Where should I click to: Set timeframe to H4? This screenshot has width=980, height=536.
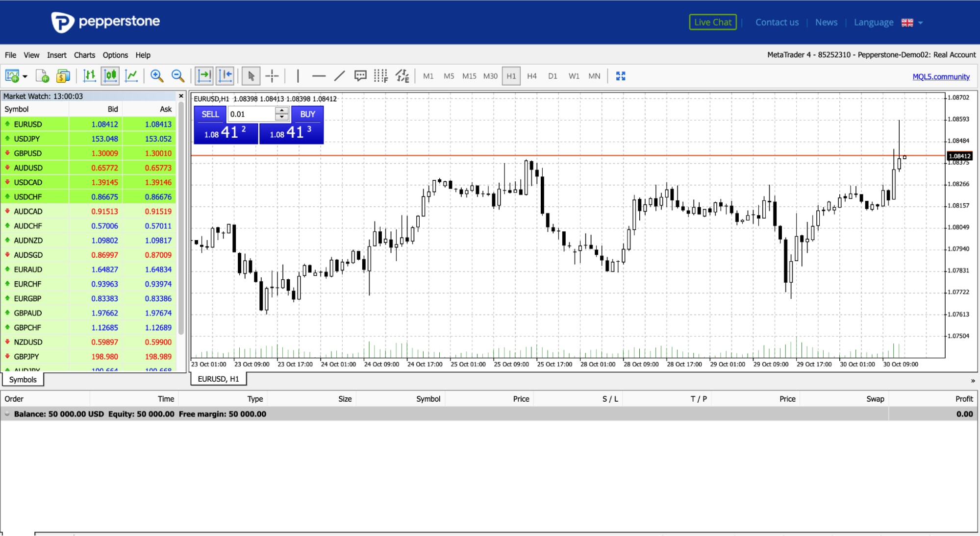(x=532, y=76)
